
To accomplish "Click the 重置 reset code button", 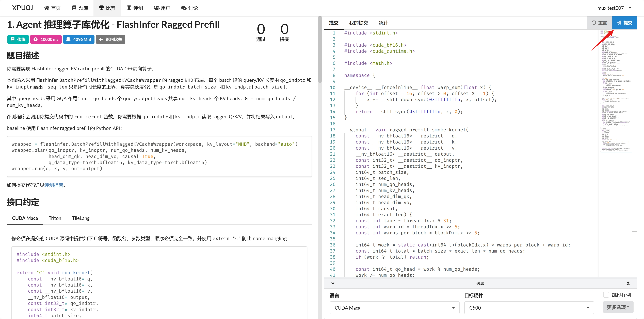I will [600, 23].
